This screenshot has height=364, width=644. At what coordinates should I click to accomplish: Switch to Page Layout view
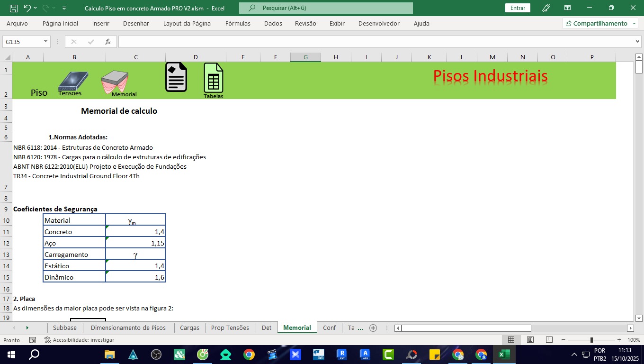click(x=530, y=340)
